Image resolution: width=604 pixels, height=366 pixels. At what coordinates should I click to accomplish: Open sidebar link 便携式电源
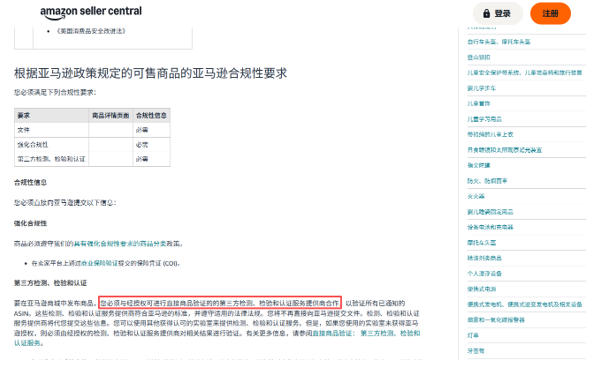pos(482,289)
